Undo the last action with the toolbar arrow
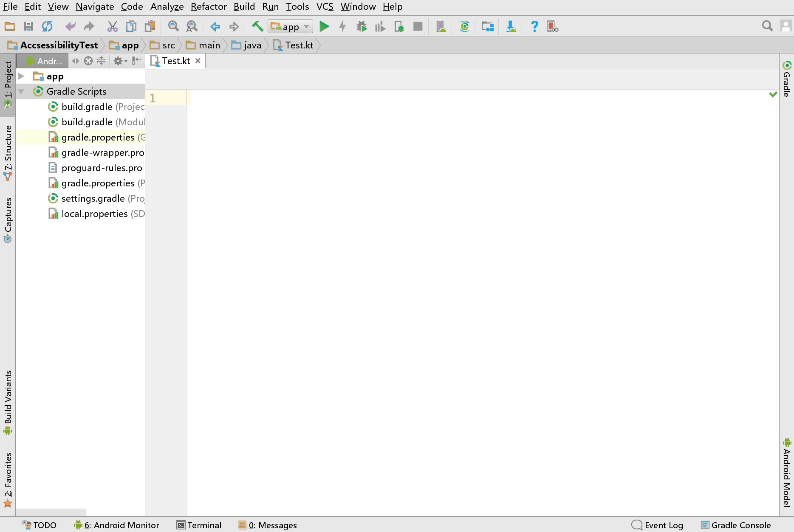Viewport: 794px width, 532px height. point(71,27)
